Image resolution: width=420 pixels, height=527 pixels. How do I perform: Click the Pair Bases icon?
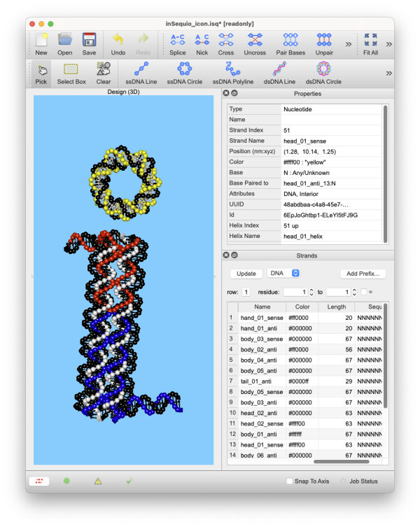pyautogui.click(x=290, y=43)
